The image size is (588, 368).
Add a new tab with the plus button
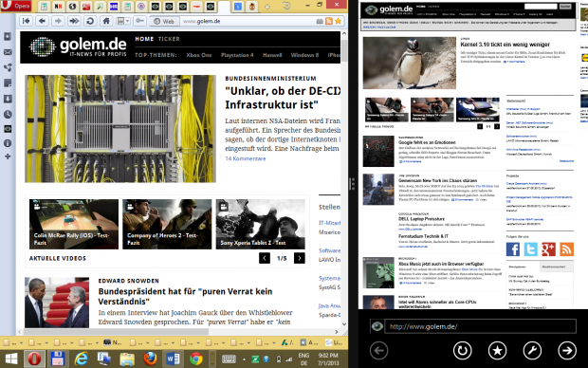(x=267, y=7)
